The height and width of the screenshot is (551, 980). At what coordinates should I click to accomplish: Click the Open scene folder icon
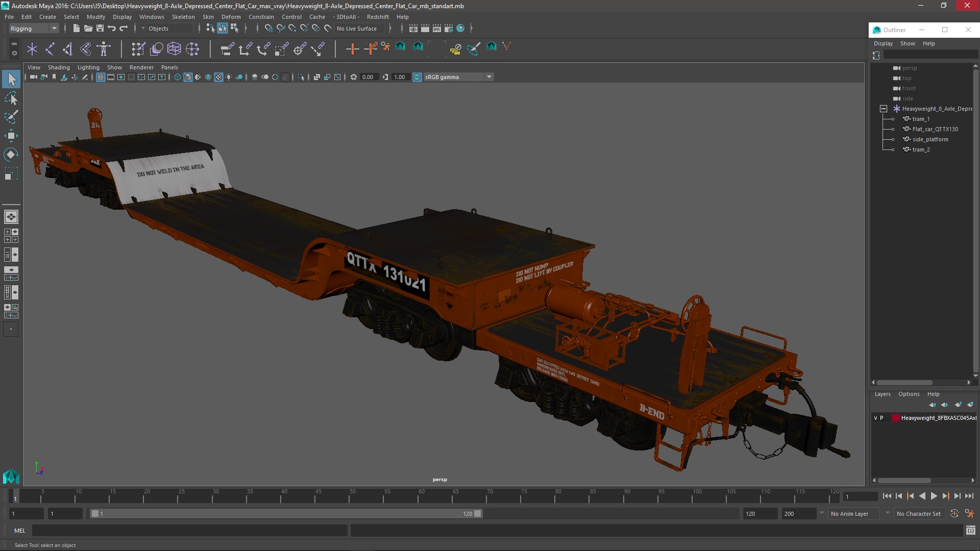pos(88,29)
